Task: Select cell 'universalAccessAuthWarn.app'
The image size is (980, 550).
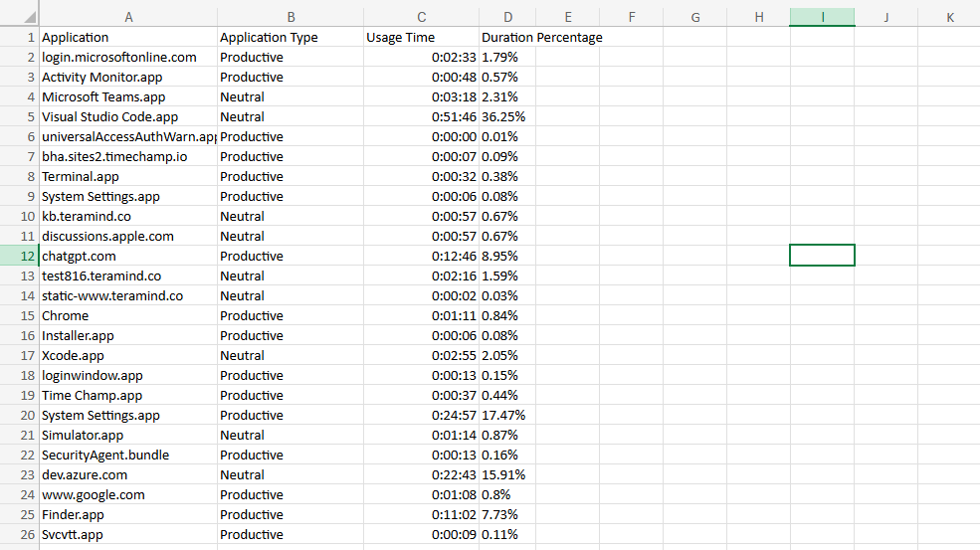Action: coord(128,136)
